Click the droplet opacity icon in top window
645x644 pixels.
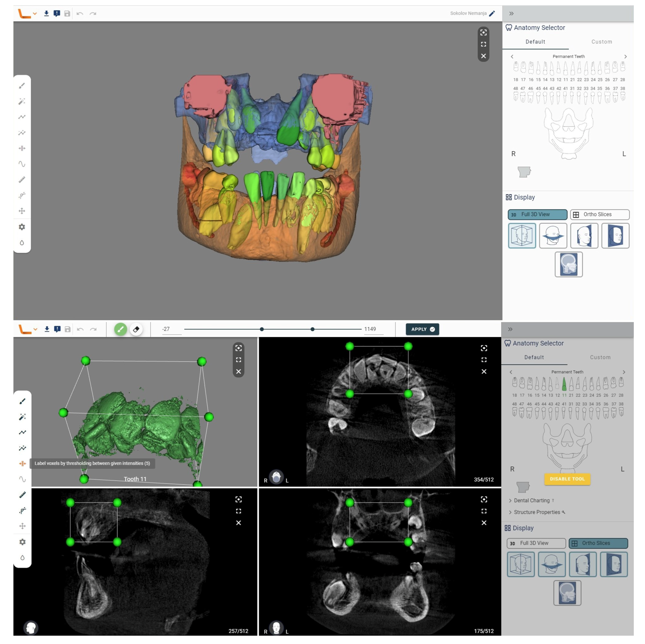click(x=22, y=243)
